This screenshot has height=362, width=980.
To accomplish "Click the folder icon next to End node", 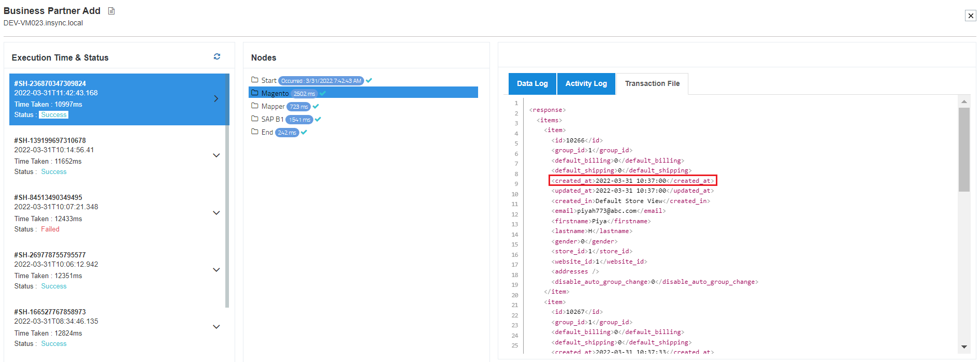I will (x=255, y=132).
